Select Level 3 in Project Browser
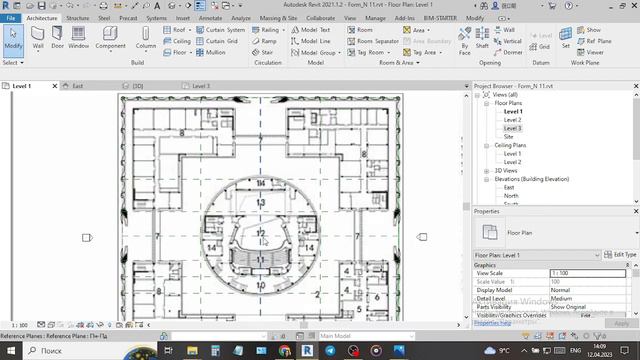The height and width of the screenshot is (360, 640). 512,129
